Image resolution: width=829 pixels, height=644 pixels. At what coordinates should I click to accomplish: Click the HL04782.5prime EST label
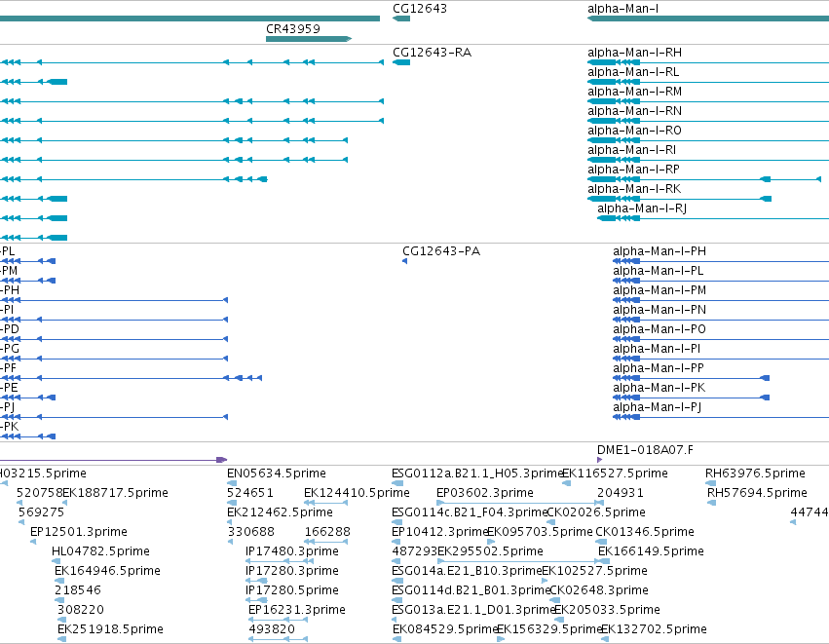tap(100, 551)
